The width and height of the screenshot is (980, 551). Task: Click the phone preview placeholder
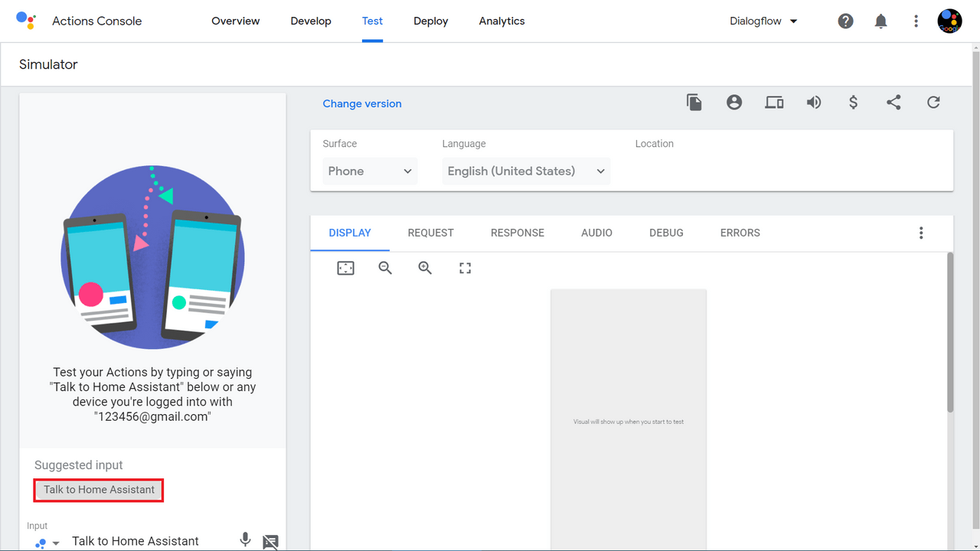(629, 420)
